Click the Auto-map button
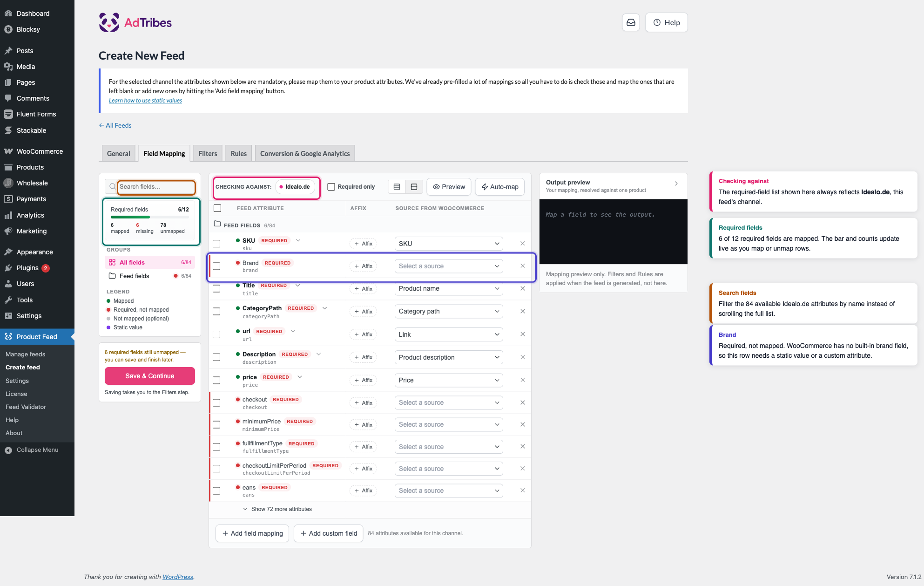This screenshot has height=586, width=924. 500,187
